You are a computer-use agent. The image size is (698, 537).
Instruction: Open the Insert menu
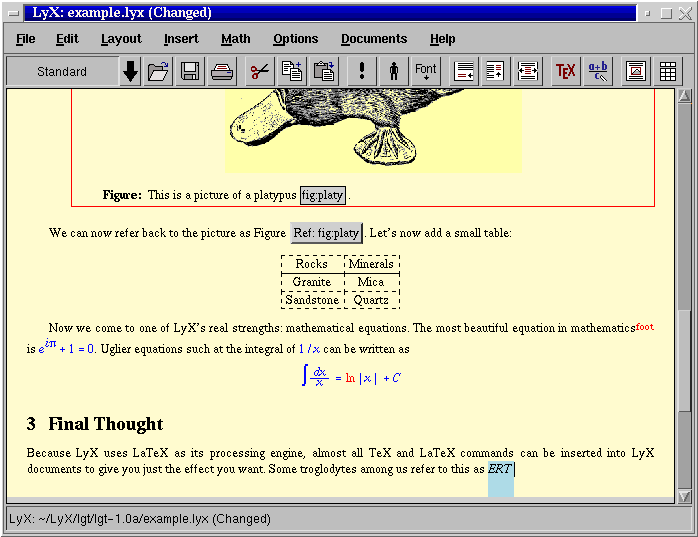(181, 39)
